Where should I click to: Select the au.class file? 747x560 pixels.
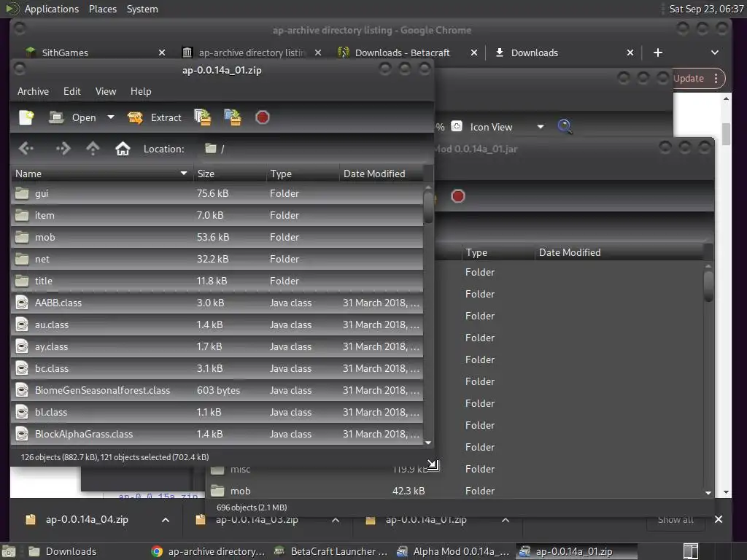point(217,324)
